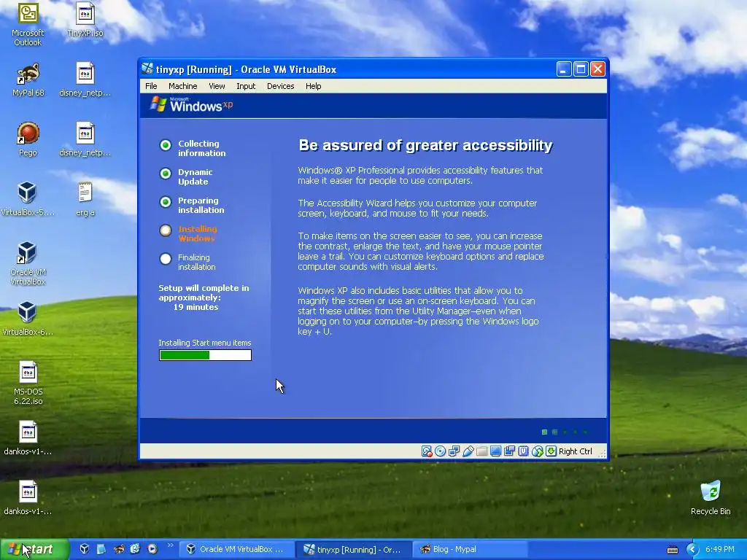Expand the quick launch overflow chevron
Screen dimensions: 747x560
pyautogui.click(x=170, y=545)
